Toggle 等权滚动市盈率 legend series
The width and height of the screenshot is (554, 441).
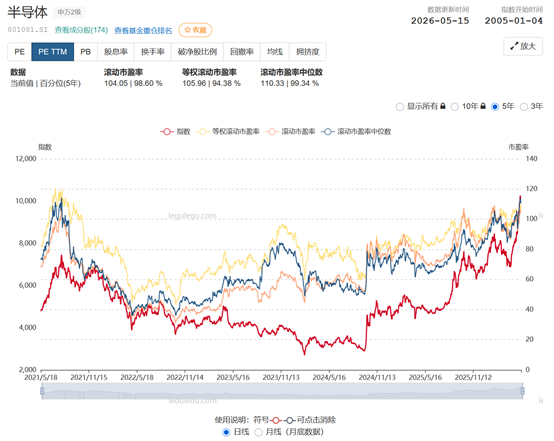[x=229, y=131]
